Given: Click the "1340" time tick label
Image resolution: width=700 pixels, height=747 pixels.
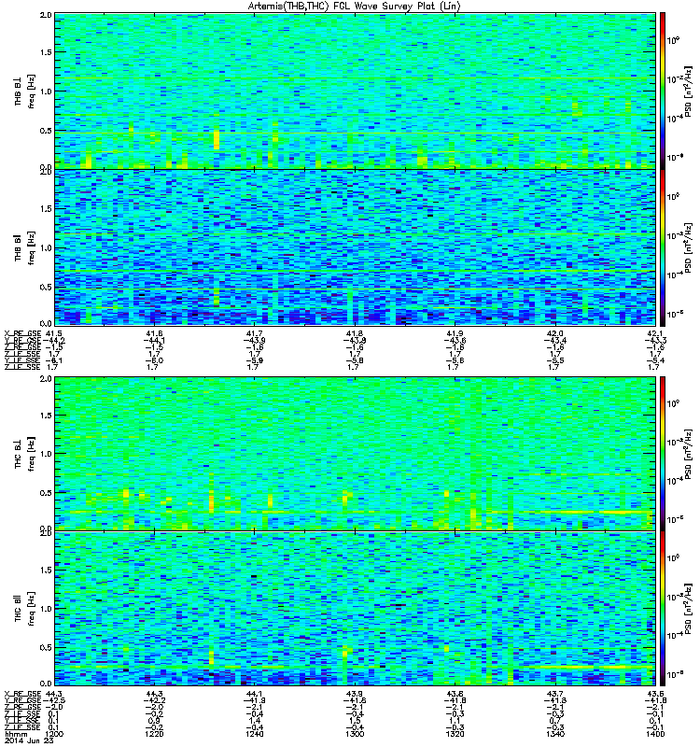Looking at the screenshot, I should (555, 734).
